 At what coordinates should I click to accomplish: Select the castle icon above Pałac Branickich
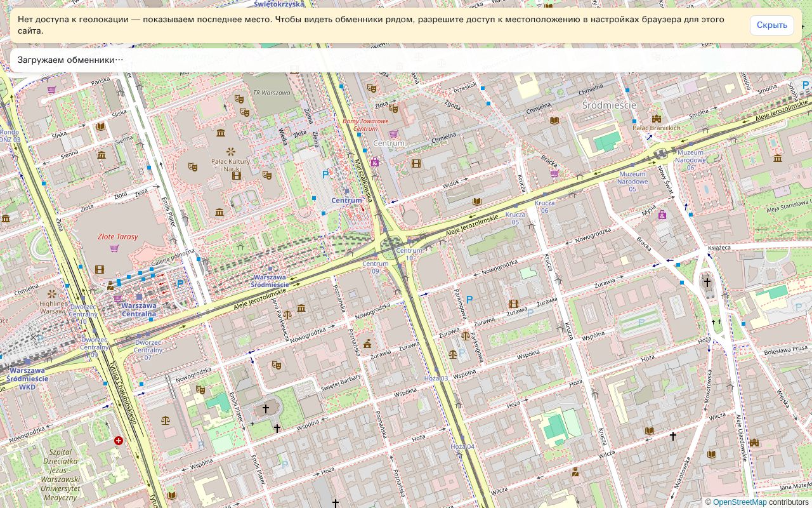[x=656, y=118]
